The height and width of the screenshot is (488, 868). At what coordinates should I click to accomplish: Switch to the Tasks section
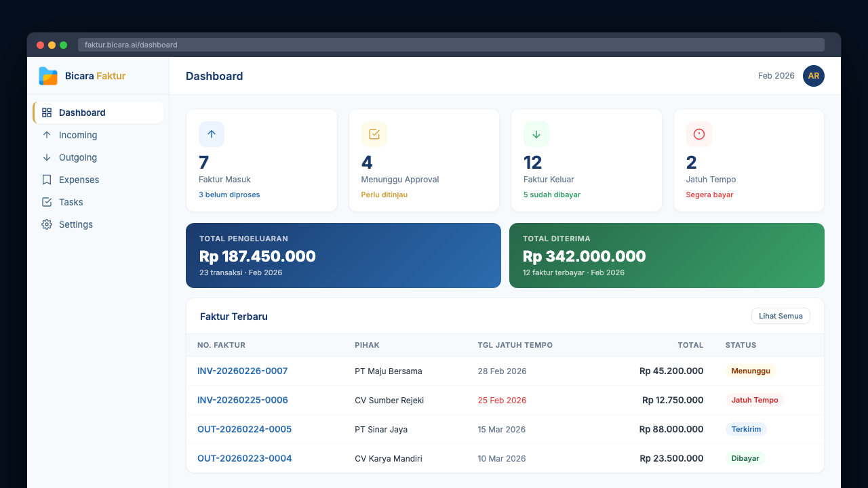point(70,202)
